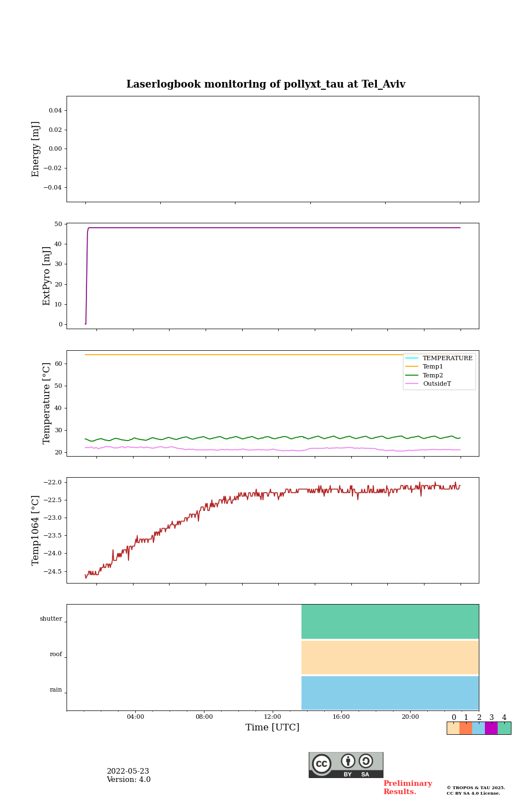Click the Temp1 legend entry

pos(424,367)
